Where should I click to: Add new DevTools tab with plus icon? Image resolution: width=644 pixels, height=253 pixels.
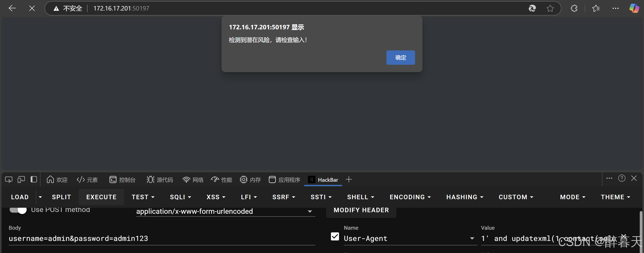coord(349,179)
